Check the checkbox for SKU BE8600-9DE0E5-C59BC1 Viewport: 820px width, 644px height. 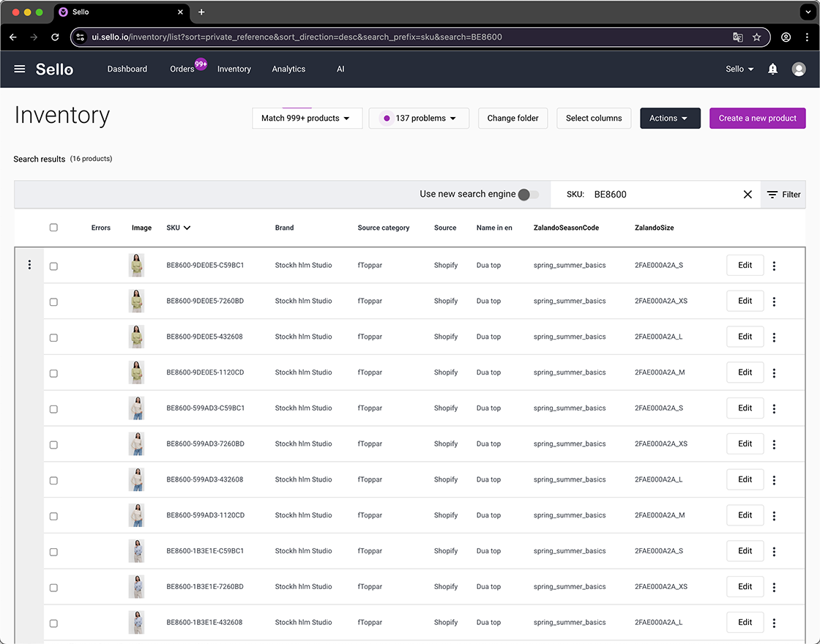(x=53, y=266)
